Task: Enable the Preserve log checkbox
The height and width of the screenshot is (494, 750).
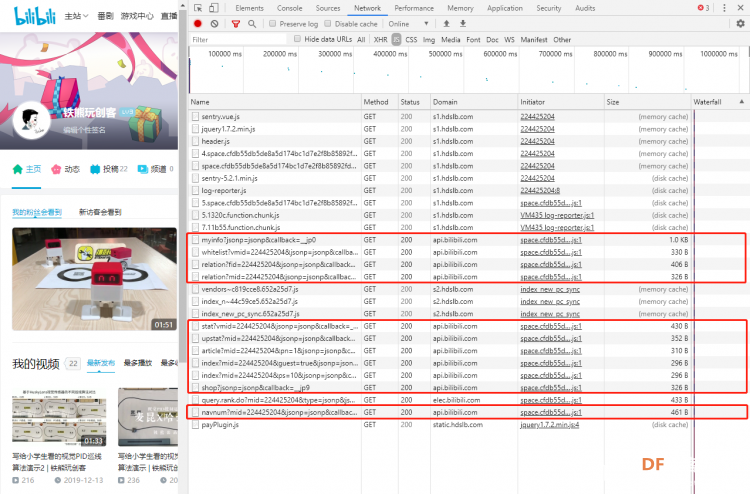Action: 272,23
